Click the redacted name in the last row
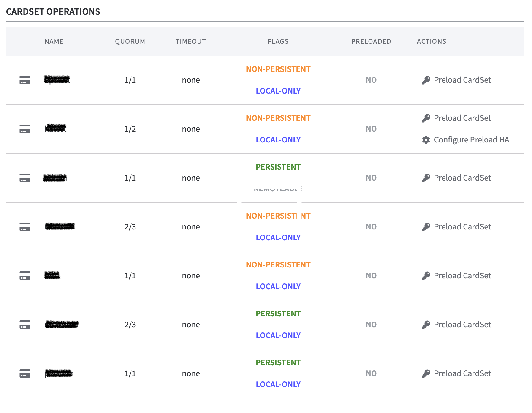The image size is (532, 413). click(59, 373)
